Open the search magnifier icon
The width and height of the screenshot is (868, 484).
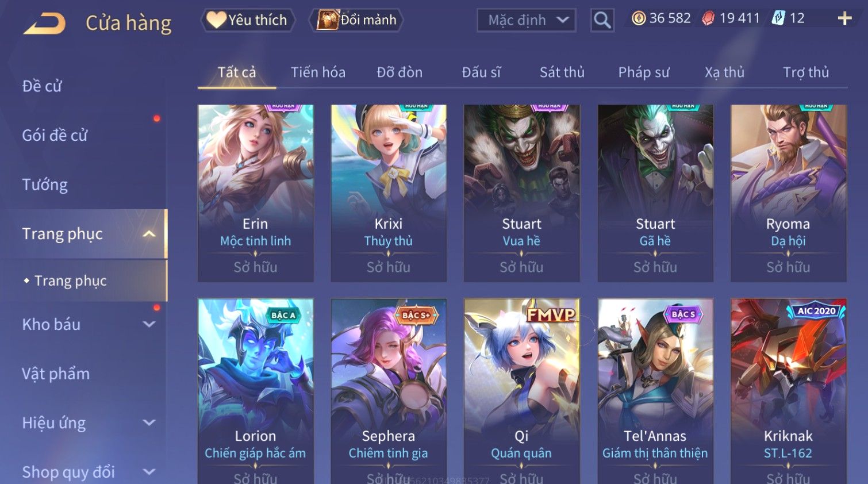[602, 20]
